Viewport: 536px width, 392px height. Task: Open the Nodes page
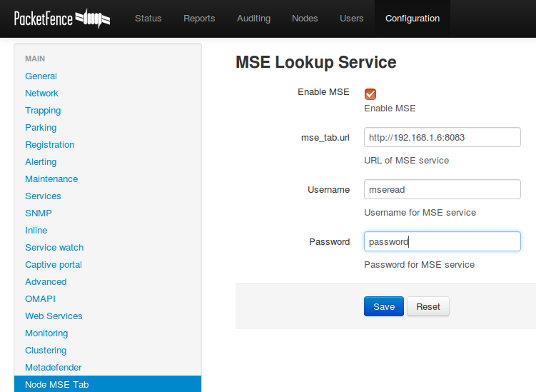pos(305,19)
